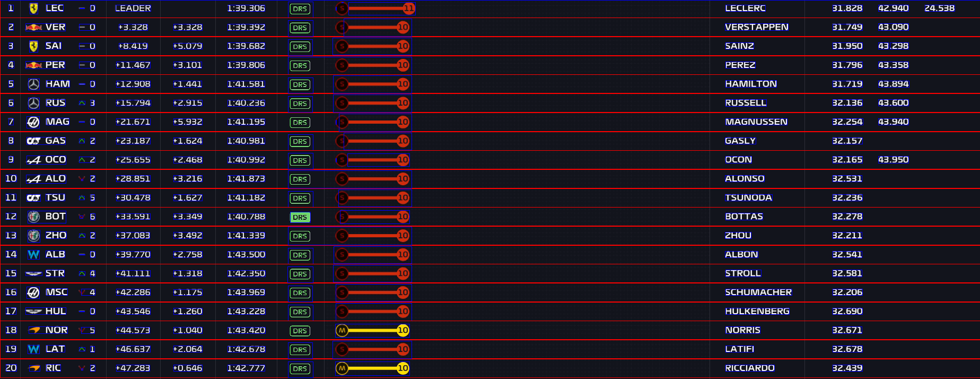The image size is (980, 379).
Task: Click the 24.538 sector time
Action: tap(939, 8)
